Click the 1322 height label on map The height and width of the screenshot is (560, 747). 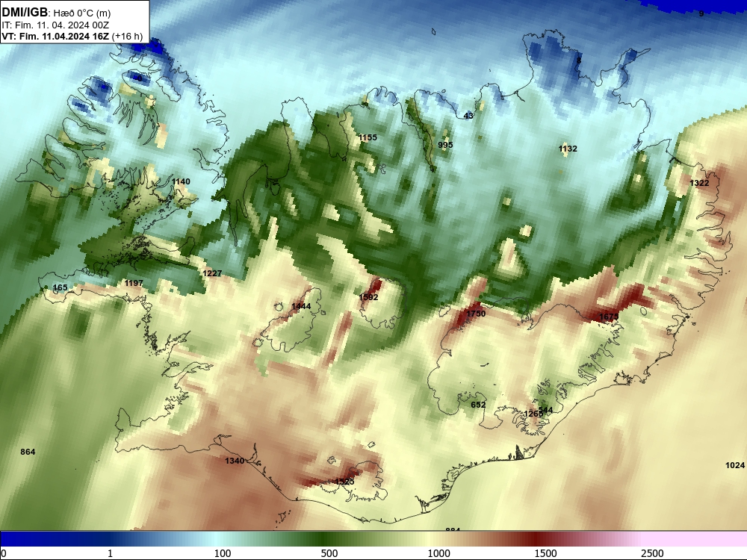[x=699, y=183]
